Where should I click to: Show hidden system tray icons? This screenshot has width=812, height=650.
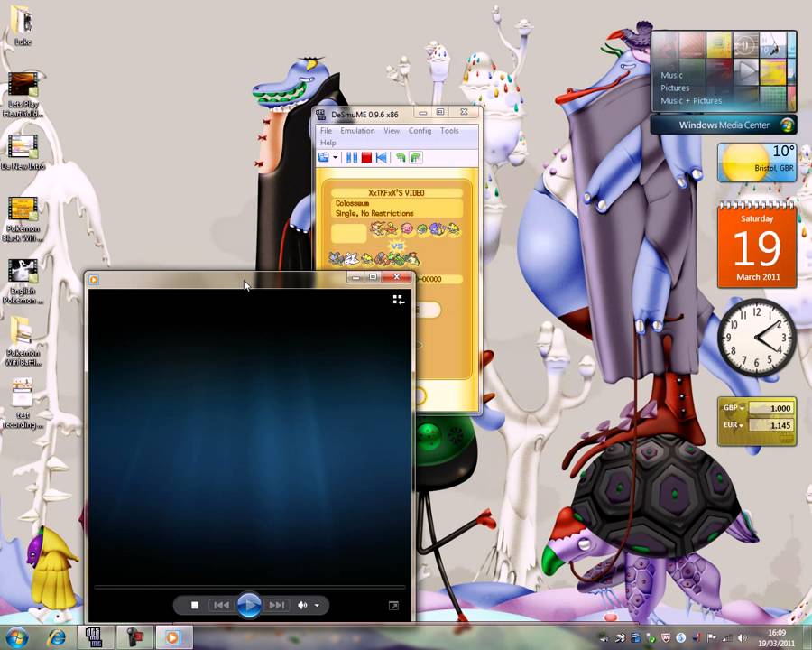(604, 638)
